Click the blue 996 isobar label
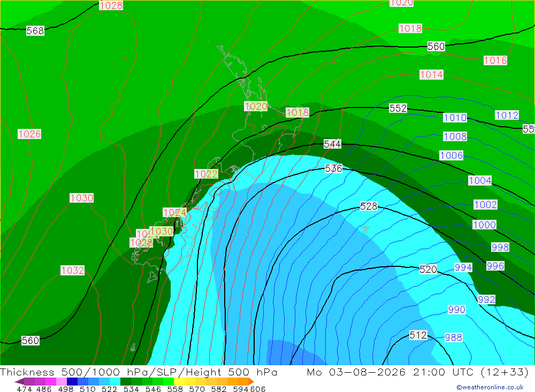Viewport: 535px width, 392px height. (495, 266)
